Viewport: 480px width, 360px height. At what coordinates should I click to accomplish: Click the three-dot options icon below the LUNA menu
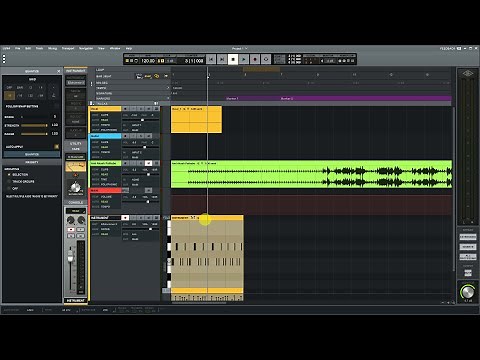pyautogui.click(x=4, y=59)
